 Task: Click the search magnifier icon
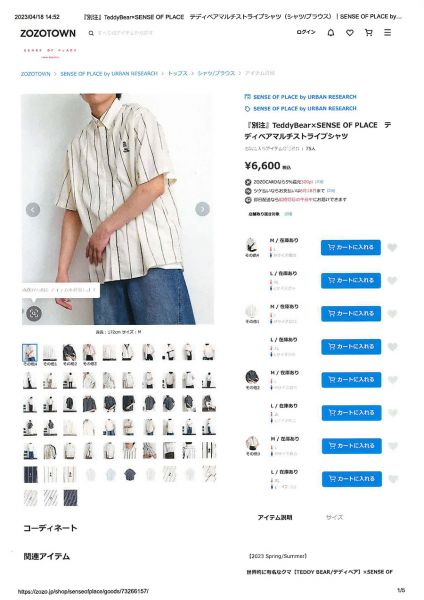point(91,33)
